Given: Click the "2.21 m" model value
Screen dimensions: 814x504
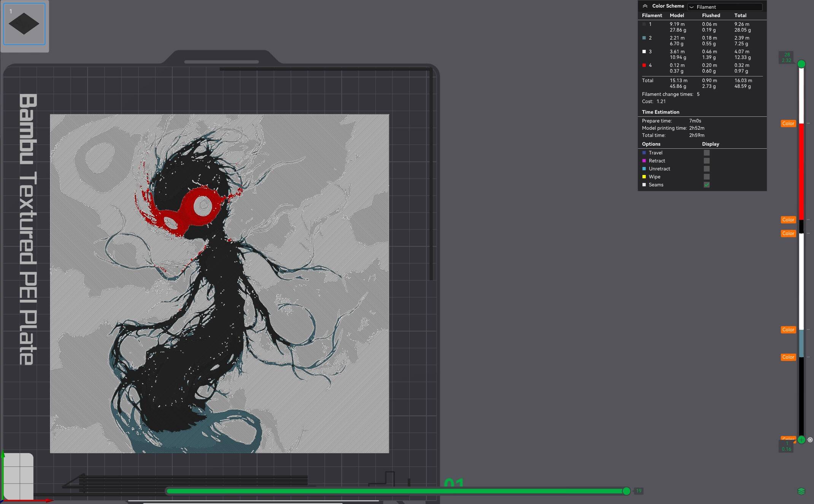Looking at the screenshot, I should [x=677, y=38].
